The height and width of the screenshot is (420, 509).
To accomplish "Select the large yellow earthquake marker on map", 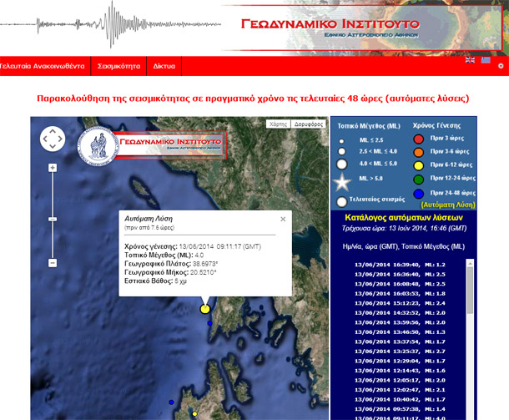I will click(x=204, y=309).
